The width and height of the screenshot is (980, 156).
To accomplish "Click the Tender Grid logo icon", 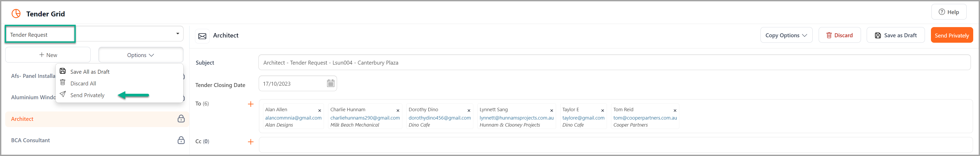I will click(x=16, y=14).
